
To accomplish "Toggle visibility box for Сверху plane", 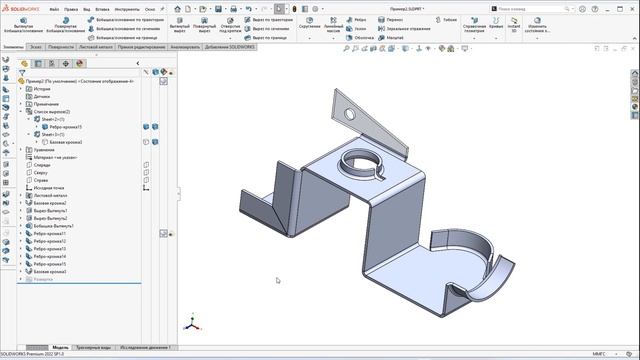I will pos(146,173).
